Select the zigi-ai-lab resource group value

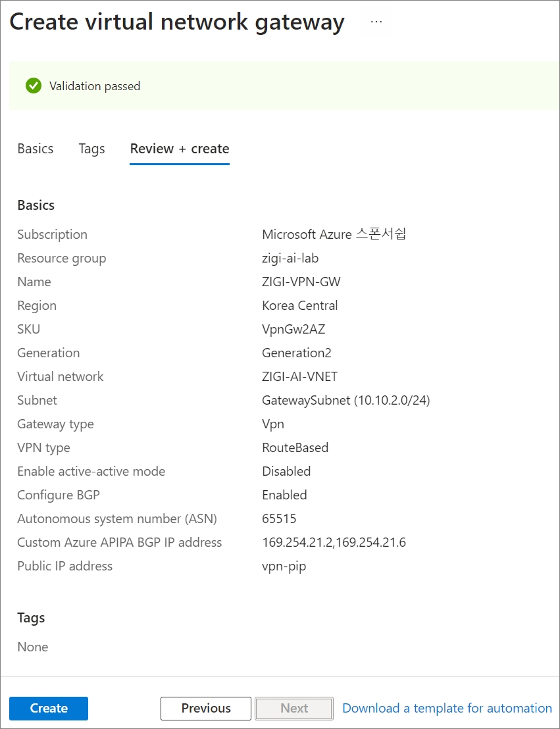290,258
